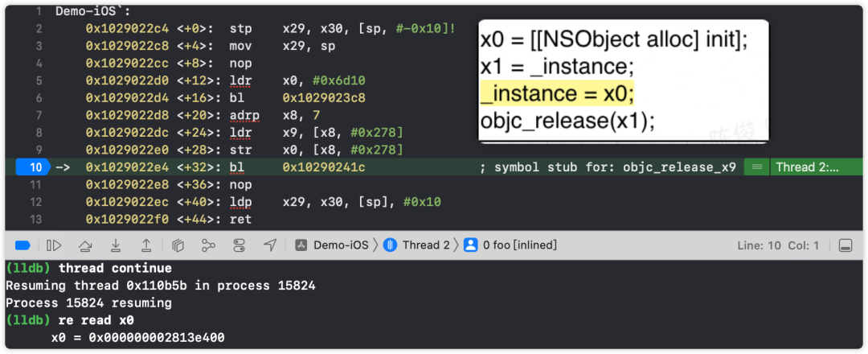
Task: Click the simulate location arrow icon
Action: [x=269, y=245]
